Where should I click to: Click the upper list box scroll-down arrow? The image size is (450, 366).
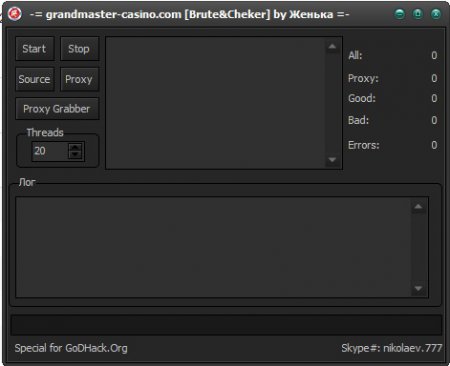[332, 160]
